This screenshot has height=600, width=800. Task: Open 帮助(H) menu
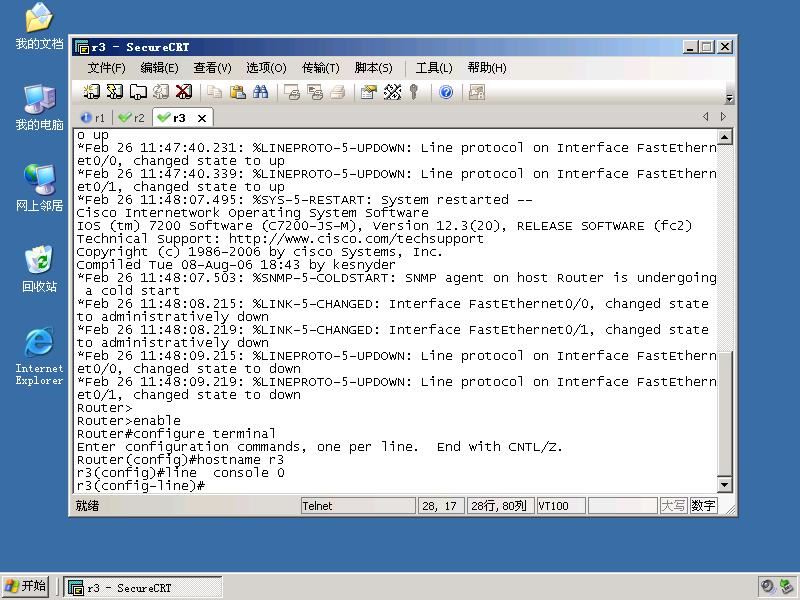(x=487, y=68)
